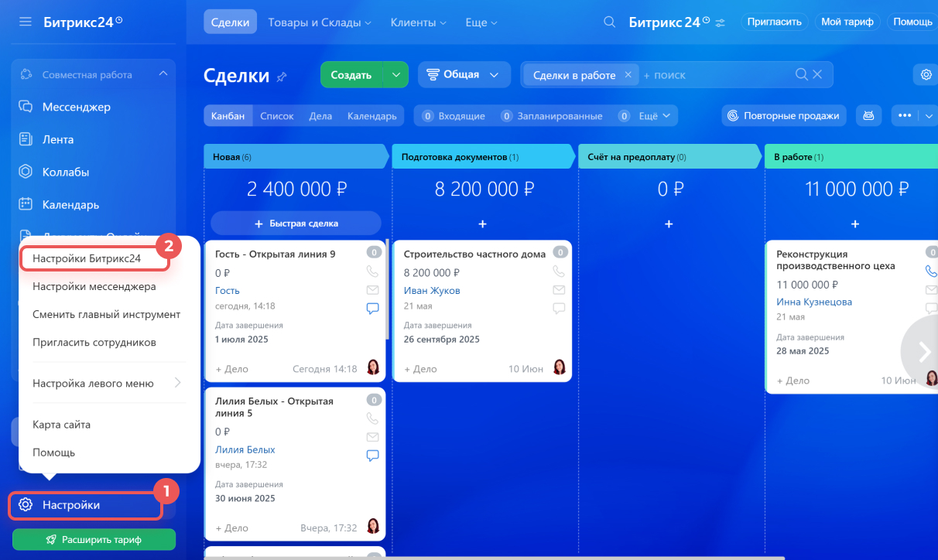This screenshot has width=938, height=560.
Task: Click the sliders icon next to the Битрикс24 title
Action: pyautogui.click(x=720, y=22)
